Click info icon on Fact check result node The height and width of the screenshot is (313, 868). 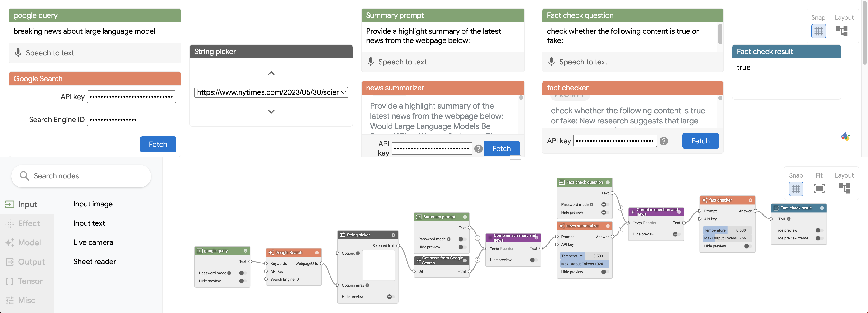[x=822, y=208]
